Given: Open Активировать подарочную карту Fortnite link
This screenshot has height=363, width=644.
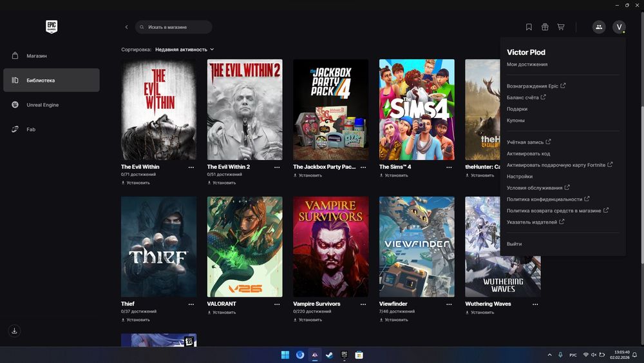Looking at the screenshot, I should tap(560, 165).
